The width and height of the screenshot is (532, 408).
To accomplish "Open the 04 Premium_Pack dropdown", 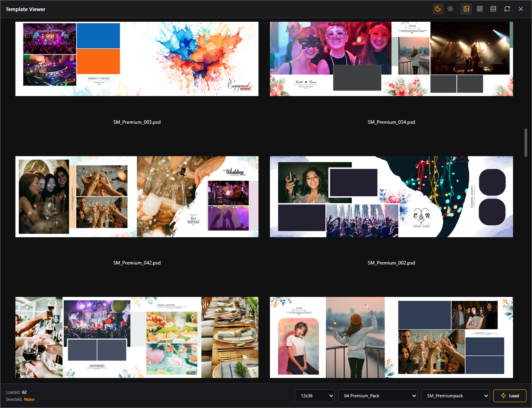I will click(378, 396).
